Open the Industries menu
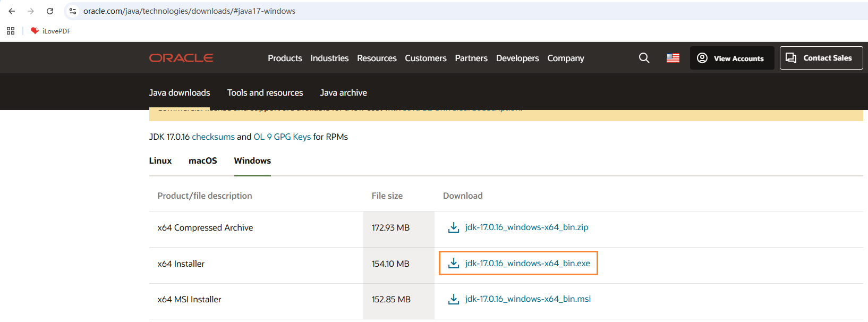The image size is (868, 322). point(329,58)
